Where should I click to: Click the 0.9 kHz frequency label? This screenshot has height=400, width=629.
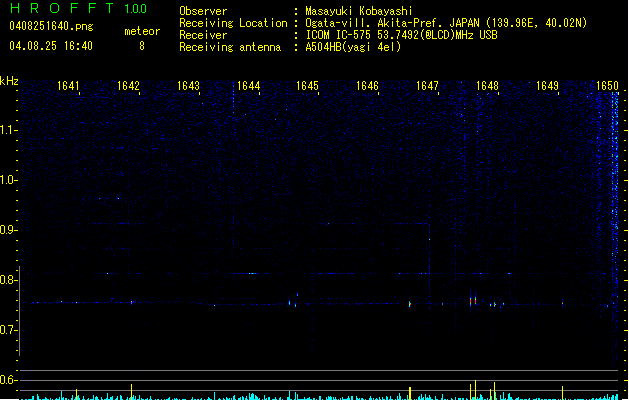point(8,230)
